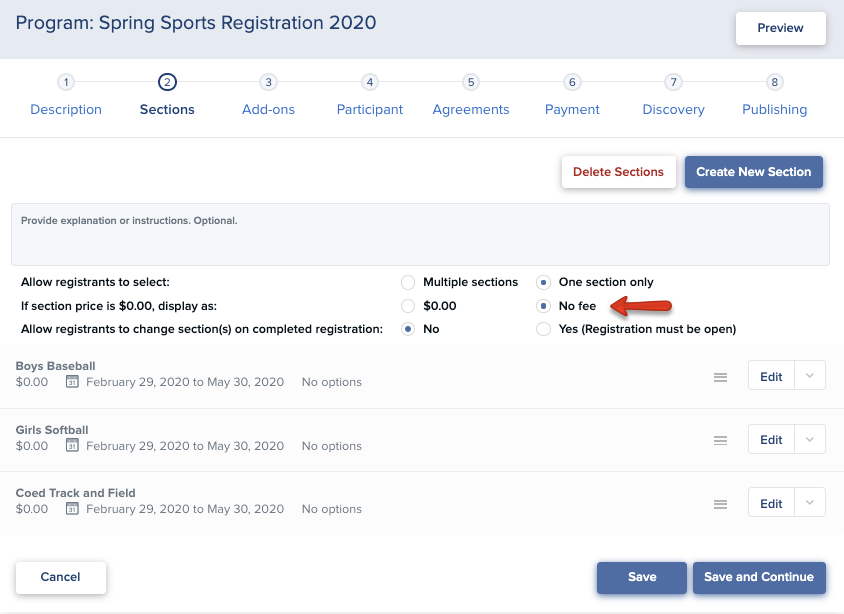Click the Girls Softball section title
Screen dimensions: 844x614
[52, 430]
